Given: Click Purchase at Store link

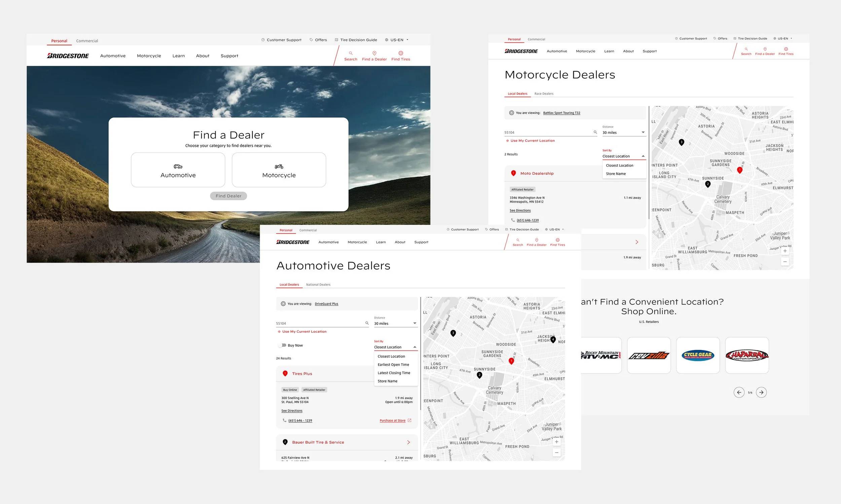Looking at the screenshot, I should click(393, 420).
